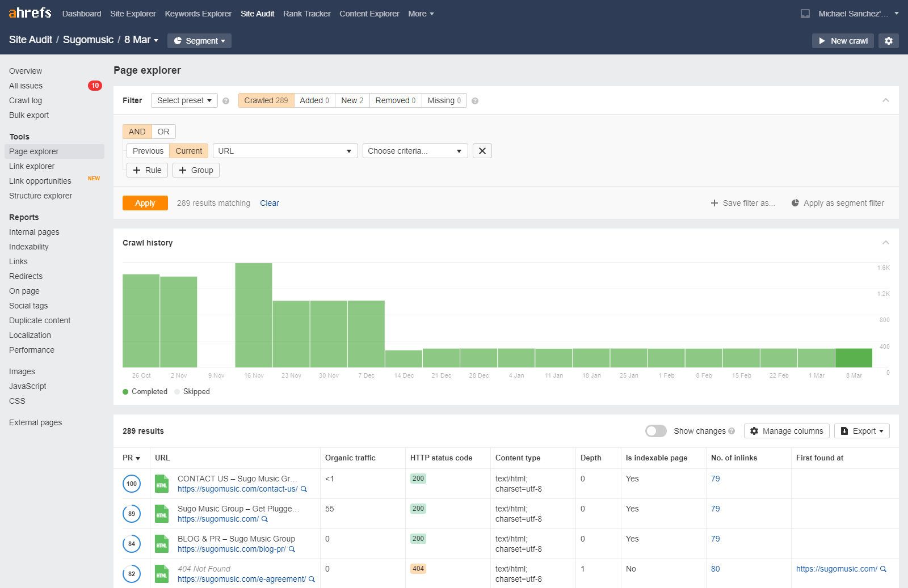Add a filter Group
This screenshot has height=588, width=908.
point(196,170)
